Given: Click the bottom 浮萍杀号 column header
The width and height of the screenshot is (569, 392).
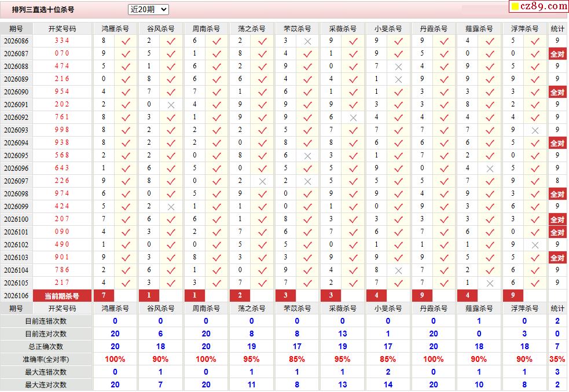Looking at the screenshot, I should tap(524, 309).
